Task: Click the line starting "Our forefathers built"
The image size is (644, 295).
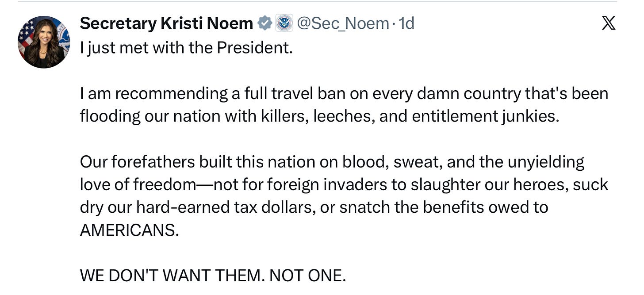Action: pos(332,162)
